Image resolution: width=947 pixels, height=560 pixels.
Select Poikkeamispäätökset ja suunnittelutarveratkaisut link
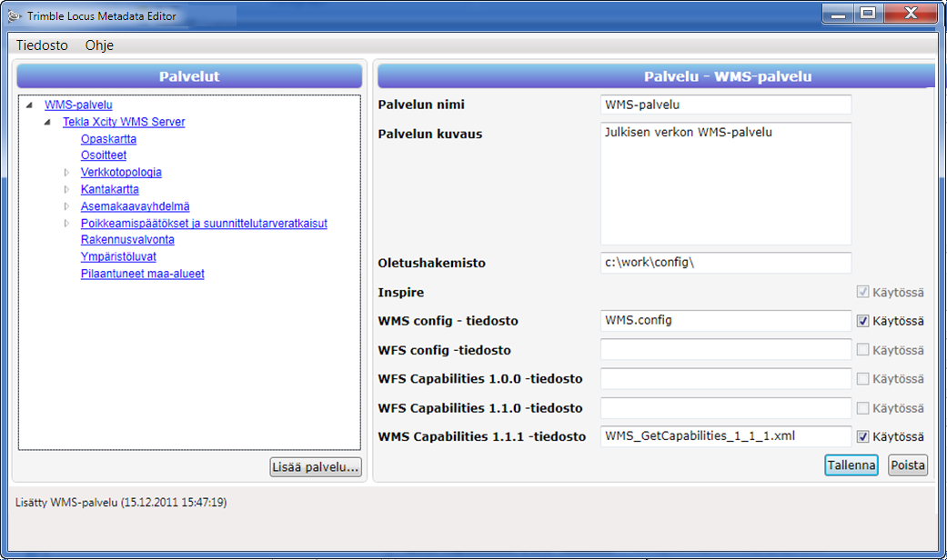(x=204, y=224)
